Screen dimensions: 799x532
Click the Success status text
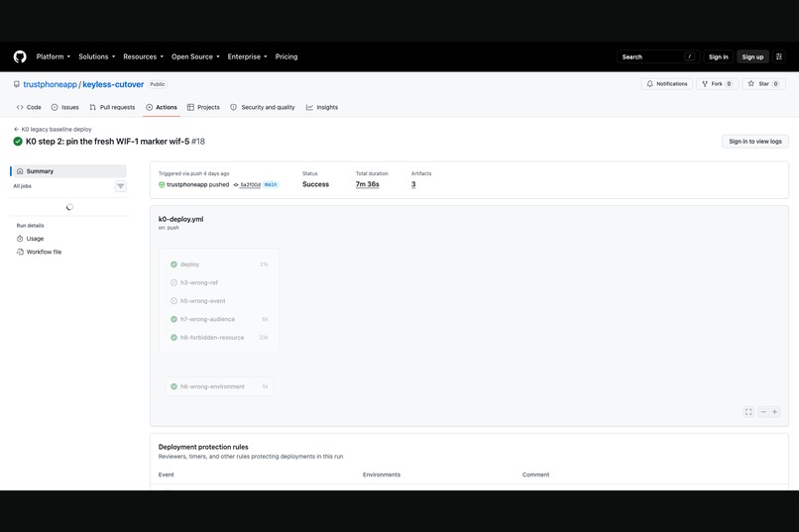coord(315,184)
